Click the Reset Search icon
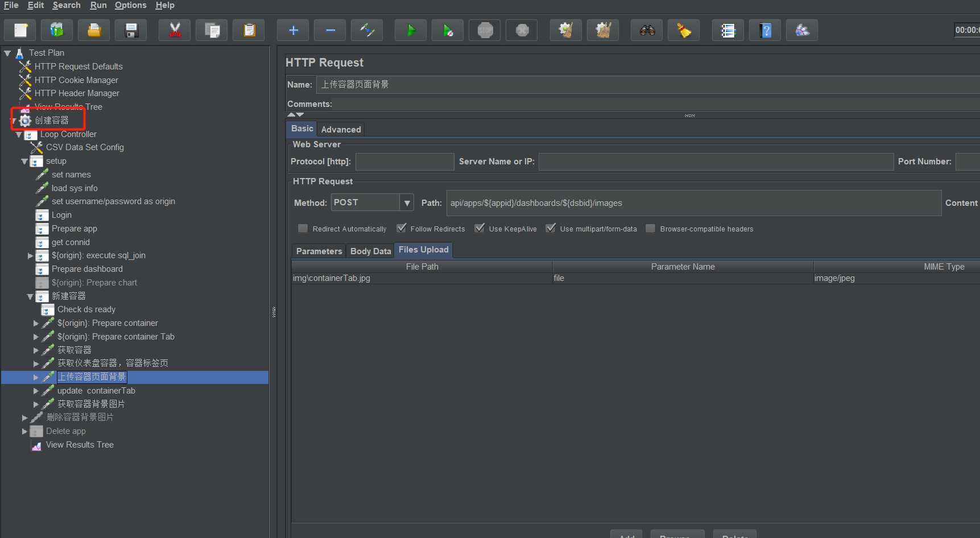Viewport: 980px width, 538px height. (684, 30)
